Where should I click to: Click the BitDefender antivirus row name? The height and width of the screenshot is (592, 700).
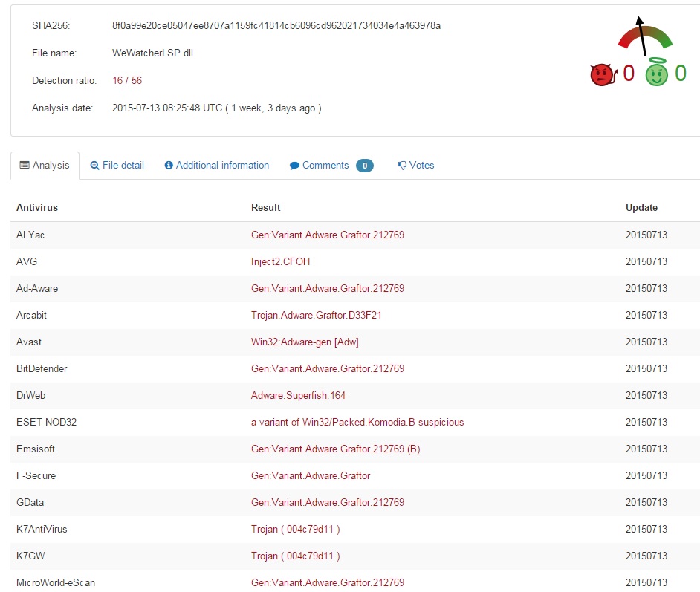pyautogui.click(x=42, y=369)
